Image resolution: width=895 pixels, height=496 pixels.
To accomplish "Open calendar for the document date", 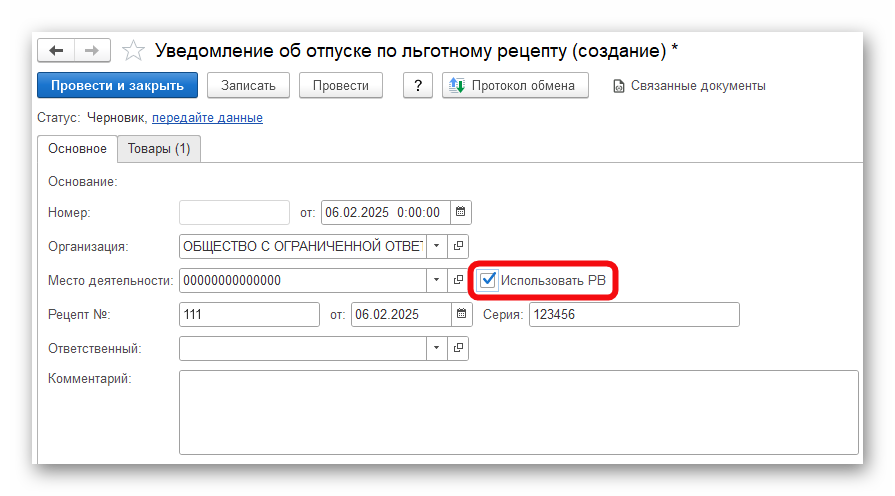I will (461, 212).
